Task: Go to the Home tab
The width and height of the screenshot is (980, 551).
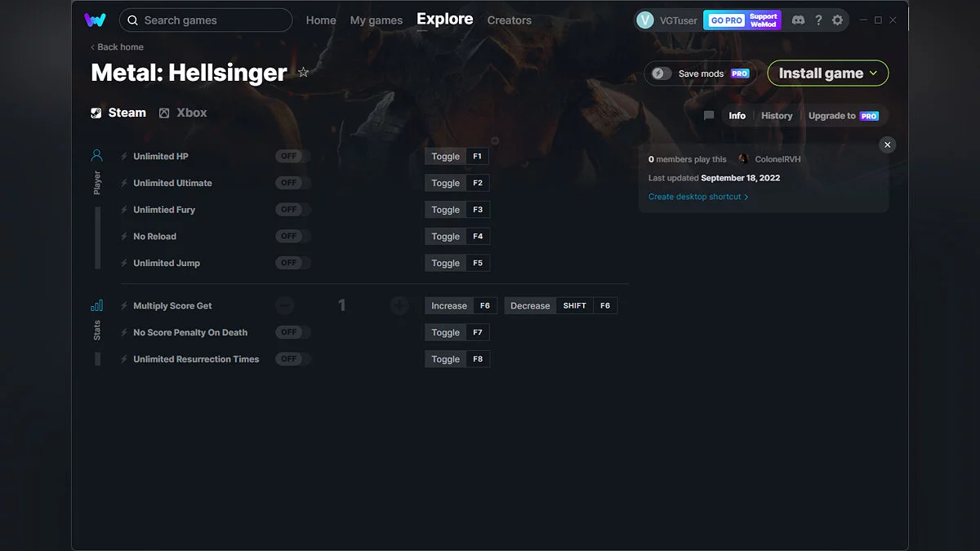Action: coord(321,20)
